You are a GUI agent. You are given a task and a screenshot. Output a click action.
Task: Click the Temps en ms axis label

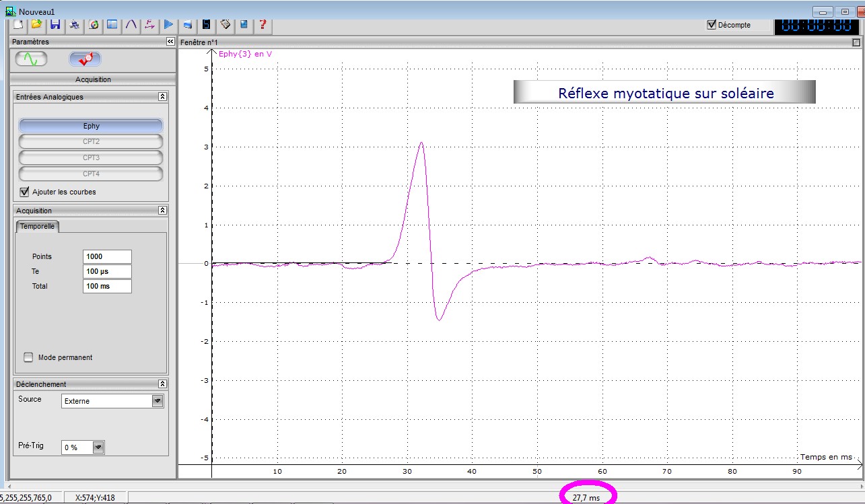pyautogui.click(x=826, y=457)
